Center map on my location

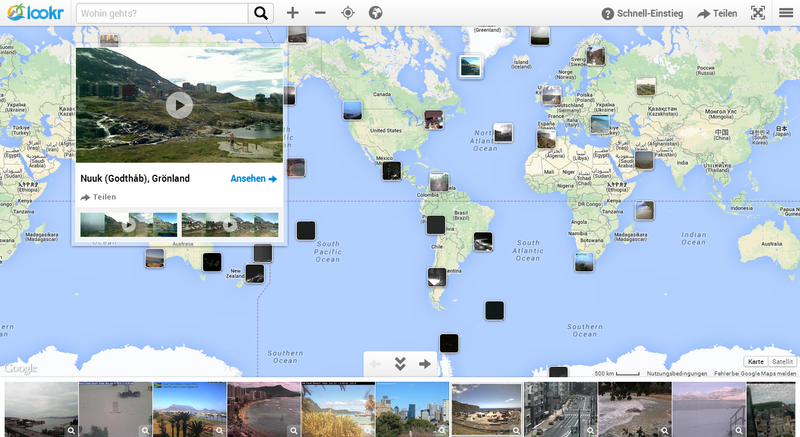pyautogui.click(x=348, y=13)
